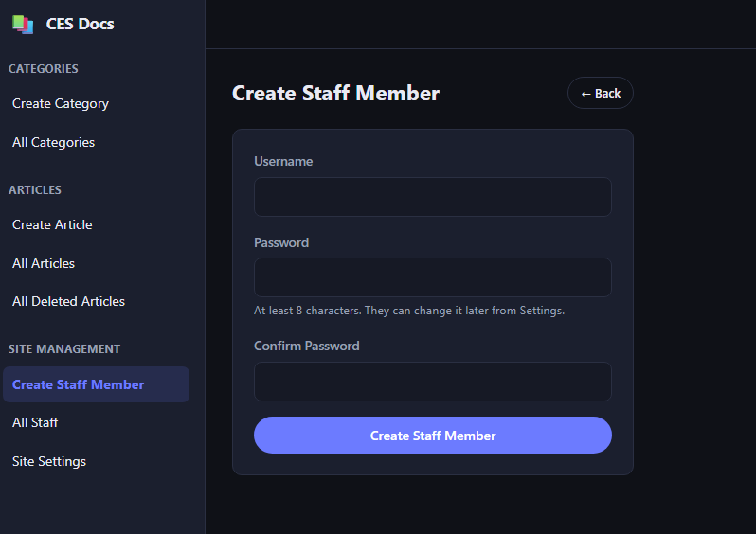The image size is (756, 534).
Task: Focus the Username input field
Action: click(x=433, y=197)
